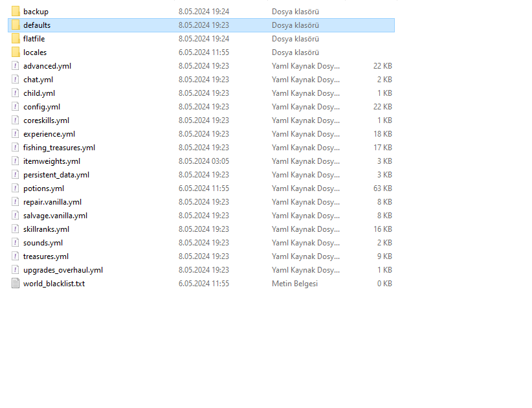Click the sounds.yml file name

coord(43,243)
